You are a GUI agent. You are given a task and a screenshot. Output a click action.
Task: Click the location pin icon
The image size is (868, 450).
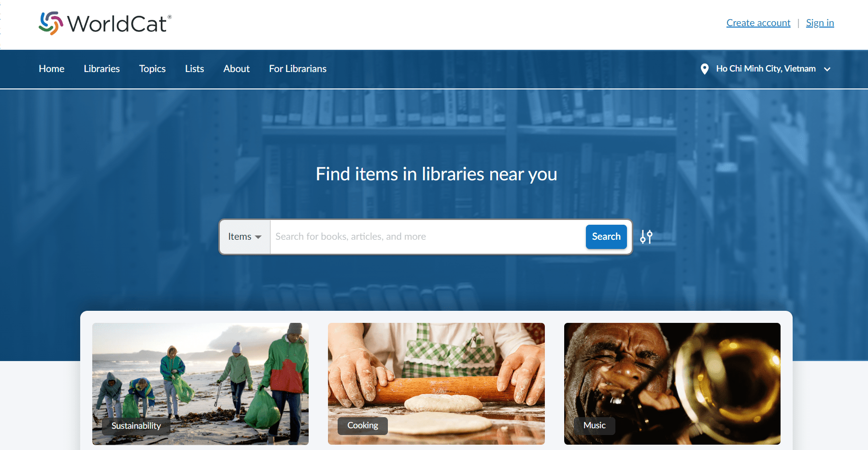pos(705,69)
